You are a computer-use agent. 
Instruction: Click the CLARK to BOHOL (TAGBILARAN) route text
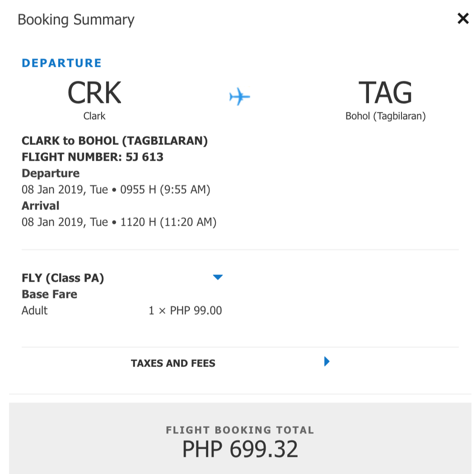(115, 141)
